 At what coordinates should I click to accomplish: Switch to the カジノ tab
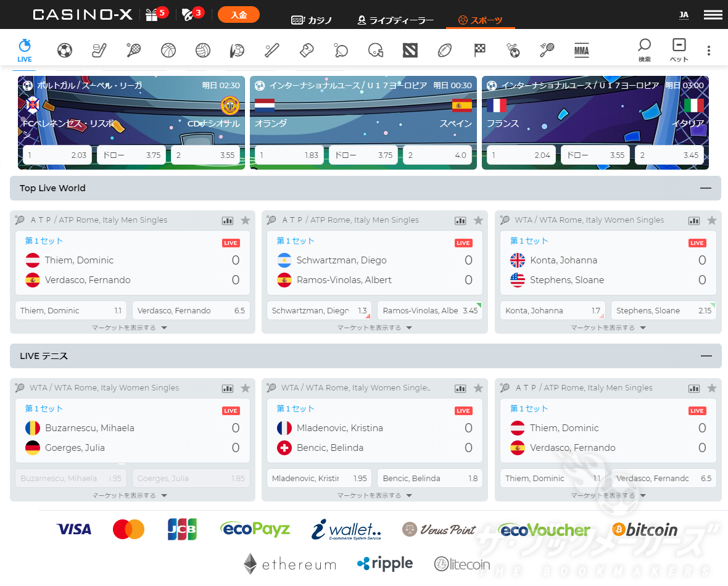[x=312, y=20]
